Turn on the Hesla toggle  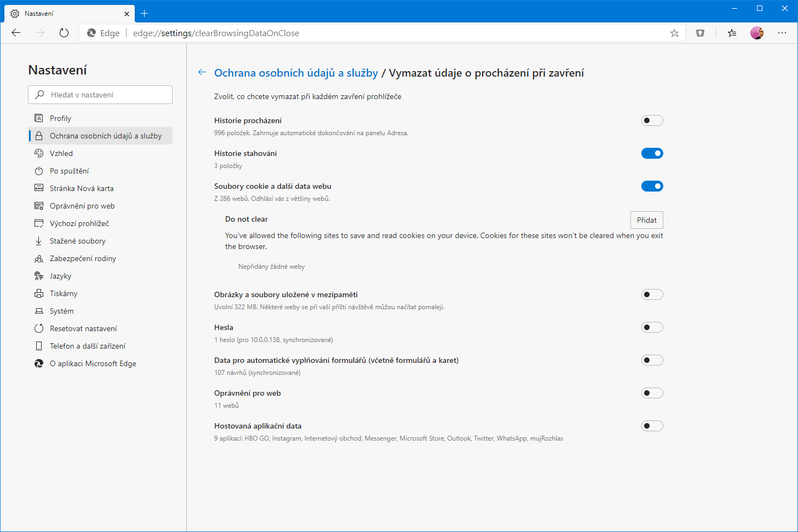click(x=652, y=327)
